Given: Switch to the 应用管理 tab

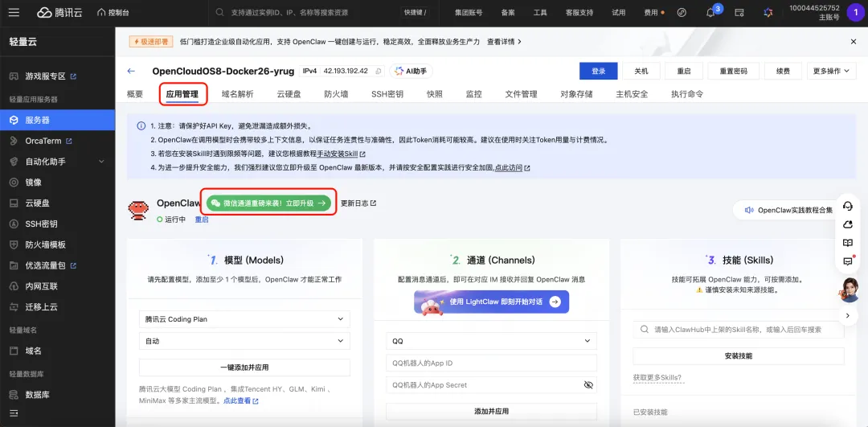Looking at the screenshot, I should point(182,94).
